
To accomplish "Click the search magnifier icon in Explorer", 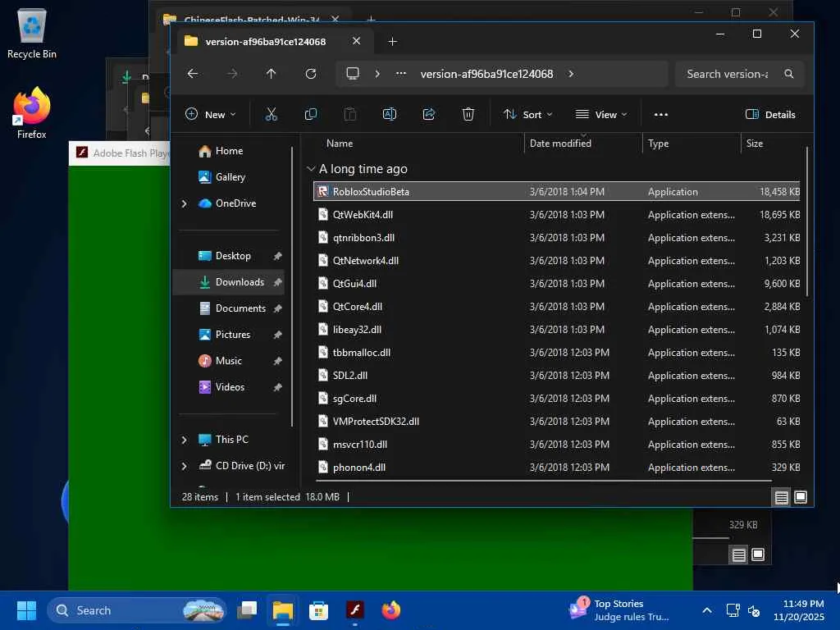I will coord(788,73).
